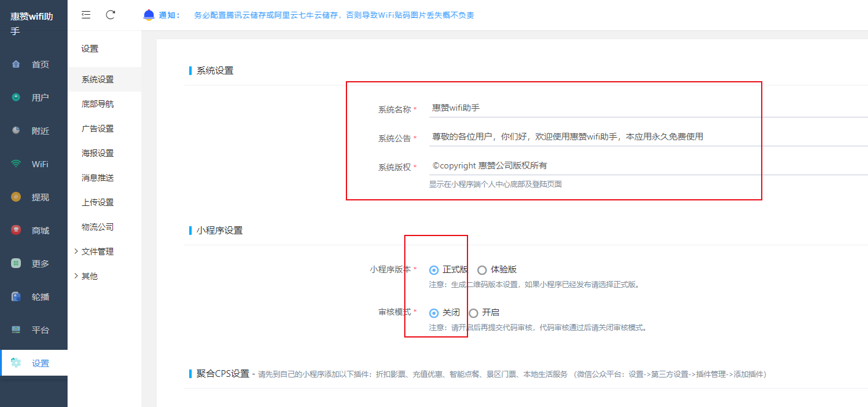The image size is (868, 407).
Task: Click the 系统版权 input field
Action: click(x=648, y=165)
